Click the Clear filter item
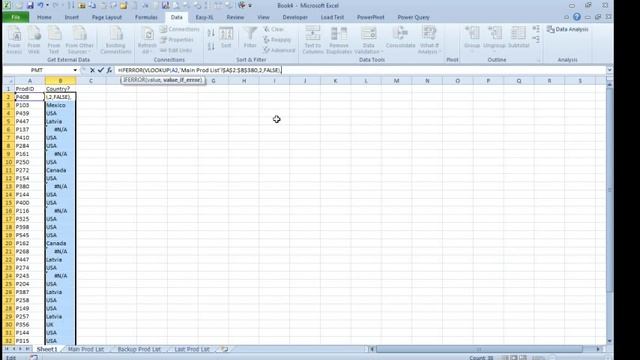 (x=274, y=29)
